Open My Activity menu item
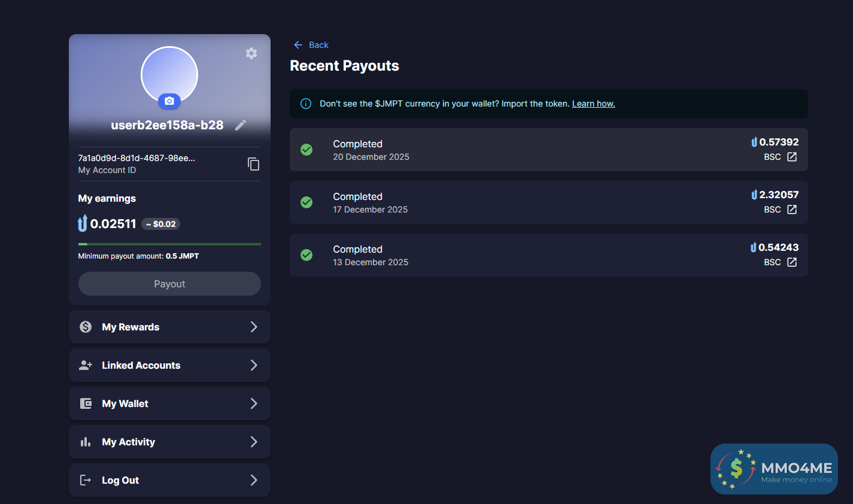This screenshot has width=853, height=504. coord(169,442)
